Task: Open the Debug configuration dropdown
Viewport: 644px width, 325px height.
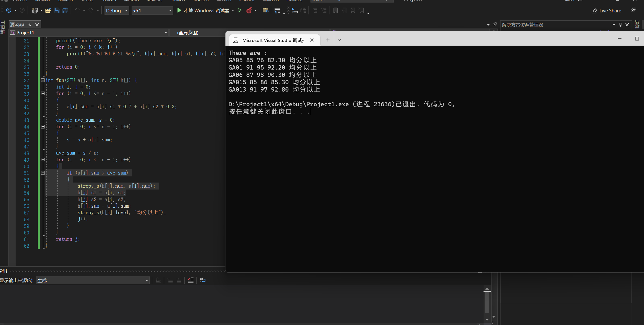Action: point(117,11)
